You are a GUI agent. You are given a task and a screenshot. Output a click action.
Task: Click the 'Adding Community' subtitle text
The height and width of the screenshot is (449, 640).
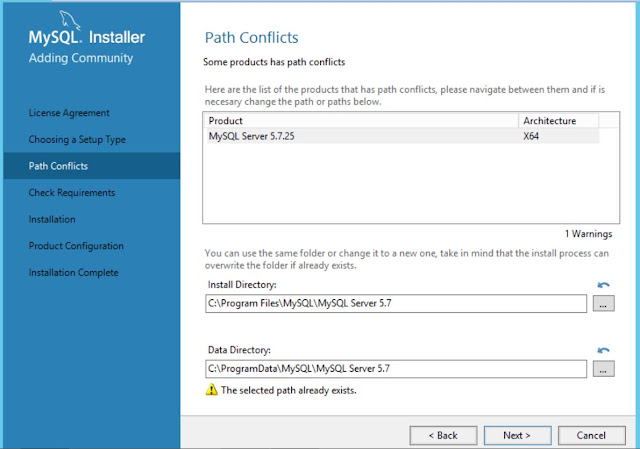81,58
